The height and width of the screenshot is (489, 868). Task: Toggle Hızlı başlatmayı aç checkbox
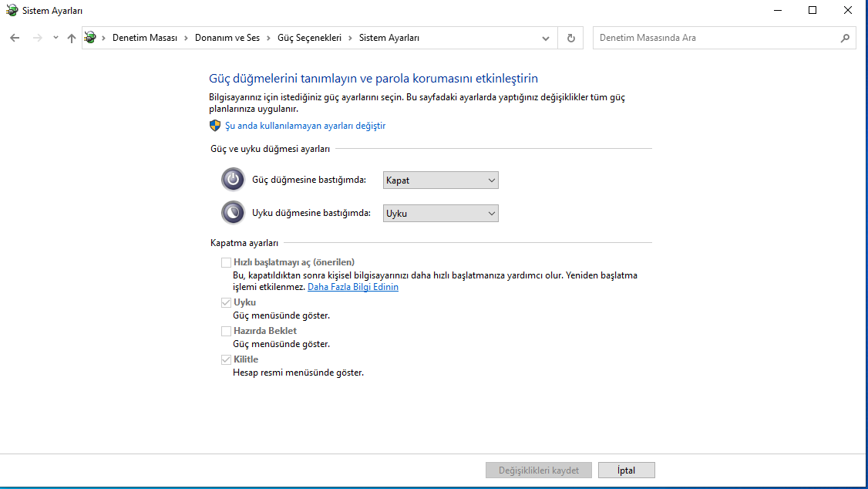tap(226, 262)
